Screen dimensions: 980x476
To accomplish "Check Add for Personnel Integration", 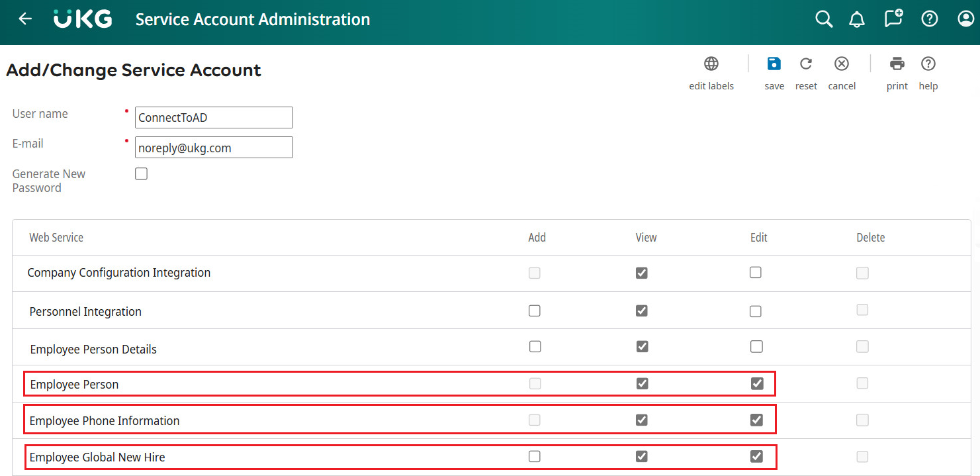I will coord(535,310).
